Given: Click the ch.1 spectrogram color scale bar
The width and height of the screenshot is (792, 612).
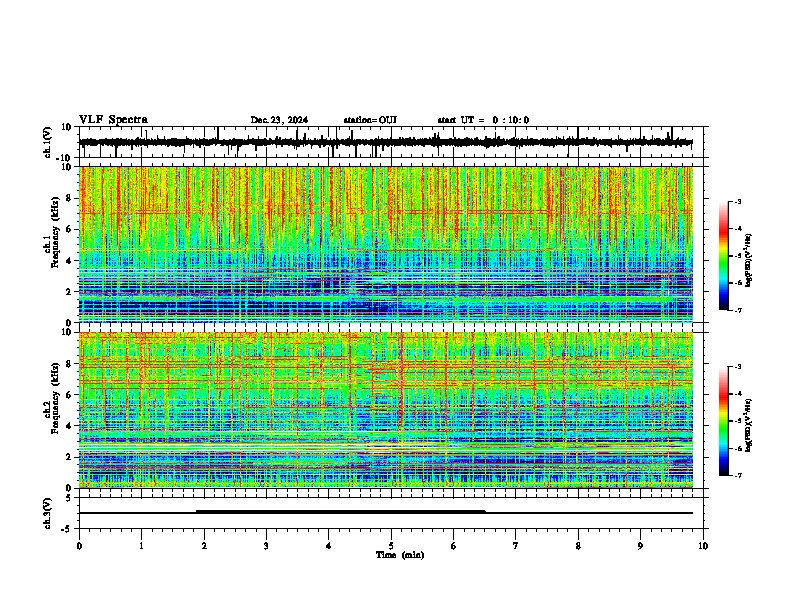Looking at the screenshot, I should click(724, 256).
